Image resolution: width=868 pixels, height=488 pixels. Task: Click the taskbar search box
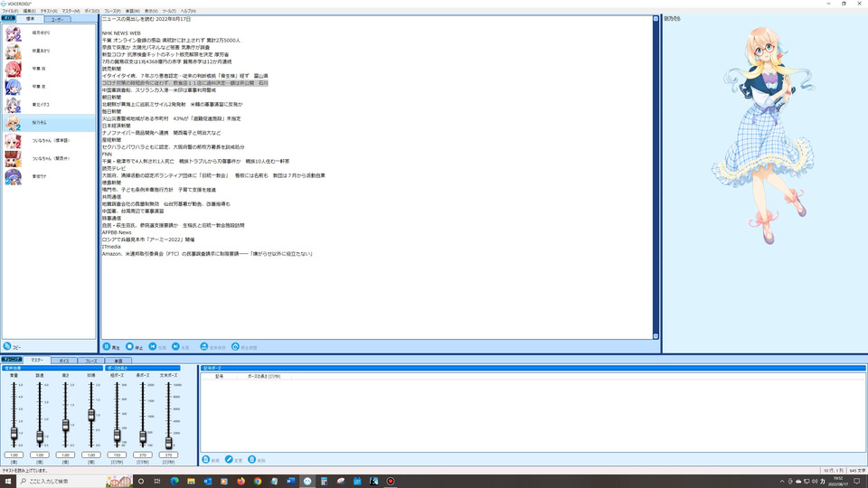click(x=75, y=482)
